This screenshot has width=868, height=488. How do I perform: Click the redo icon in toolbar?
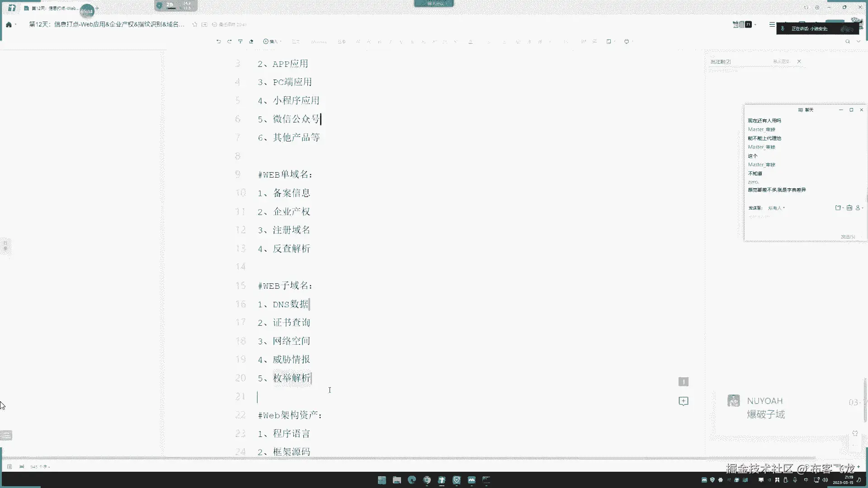pyautogui.click(x=229, y=41)
